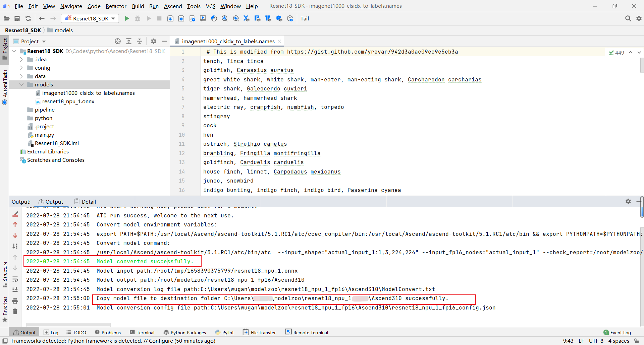The image size is (644, 345).
Task: Toggle tool window bars in status bar corner
Action: click(5, 341)
